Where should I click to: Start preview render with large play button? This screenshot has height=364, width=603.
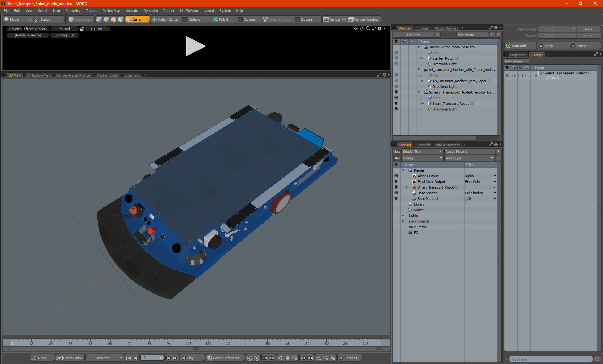195,46
